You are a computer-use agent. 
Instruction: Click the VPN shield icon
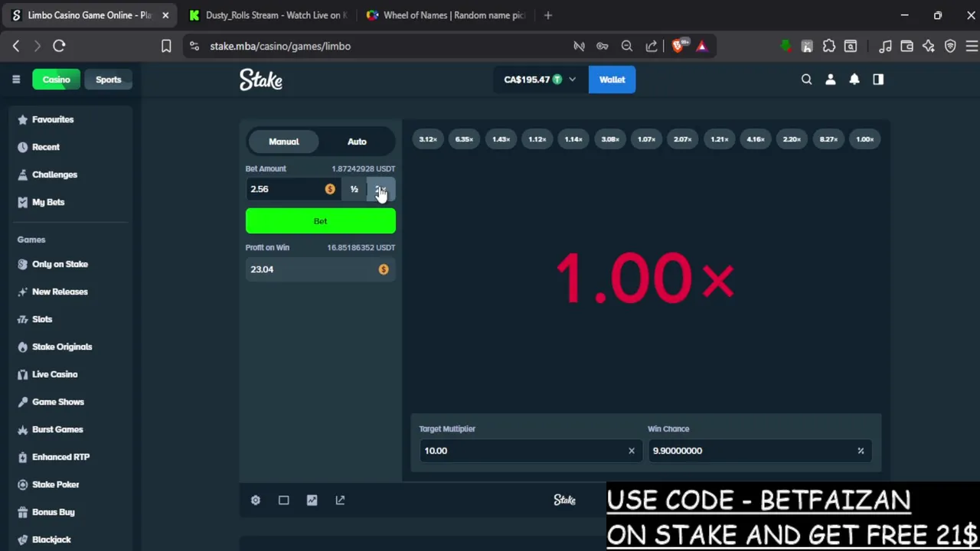pos(950,46)
